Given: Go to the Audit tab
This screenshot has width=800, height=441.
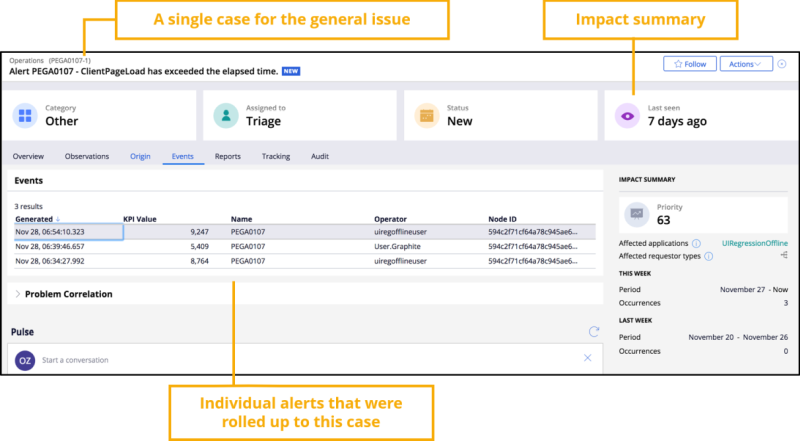Looking at the screenshot, I should (320, 156).
